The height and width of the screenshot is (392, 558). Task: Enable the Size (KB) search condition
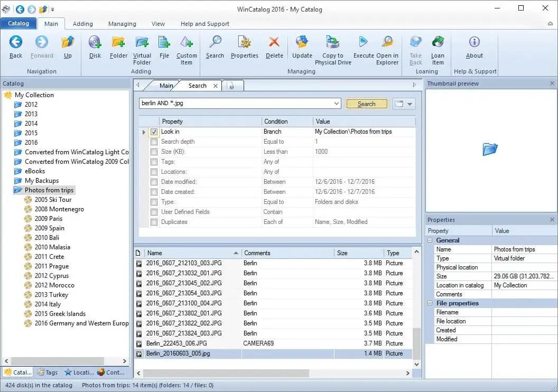[154, 152]
